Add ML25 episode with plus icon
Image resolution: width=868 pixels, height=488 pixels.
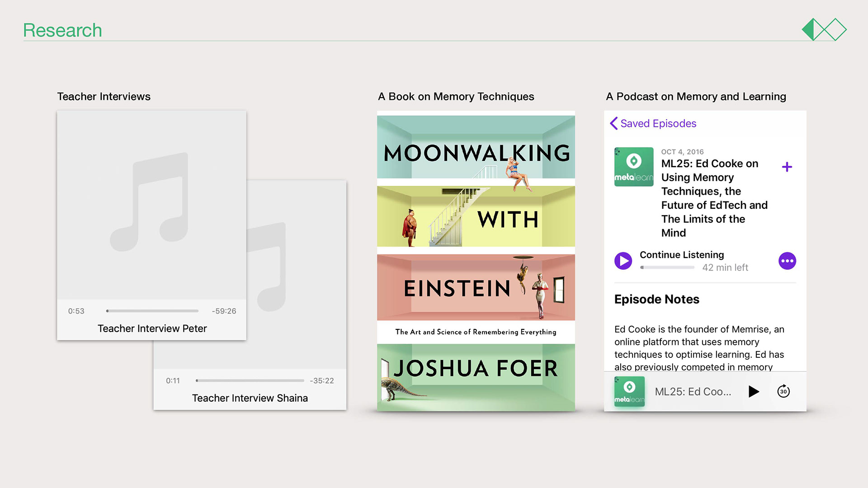coord(787,167)
